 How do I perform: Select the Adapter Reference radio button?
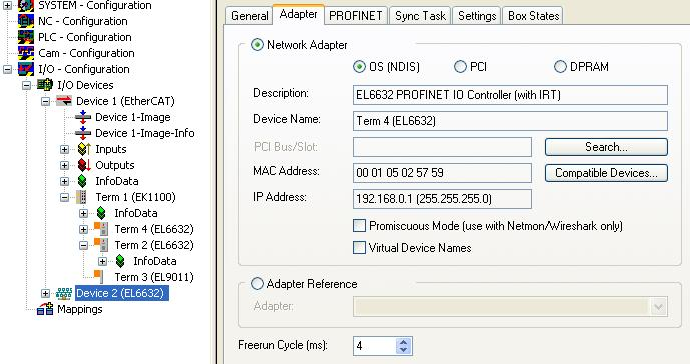[x=257, y=284]
